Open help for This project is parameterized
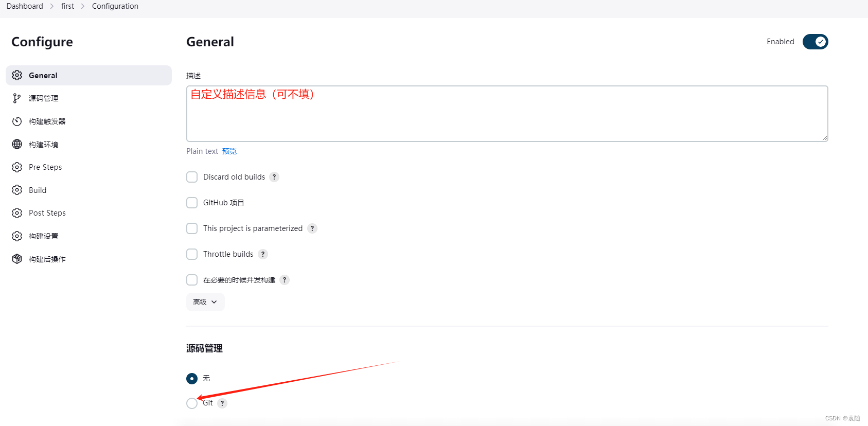This screenshot has height=426, width=868. (312, 228)
